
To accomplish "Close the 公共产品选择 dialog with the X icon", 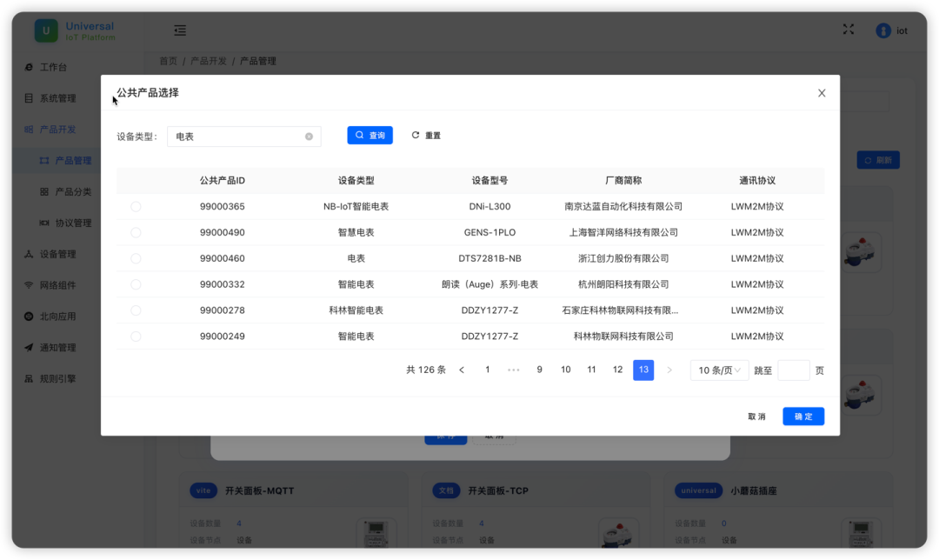I will click(x=822, y=93).
